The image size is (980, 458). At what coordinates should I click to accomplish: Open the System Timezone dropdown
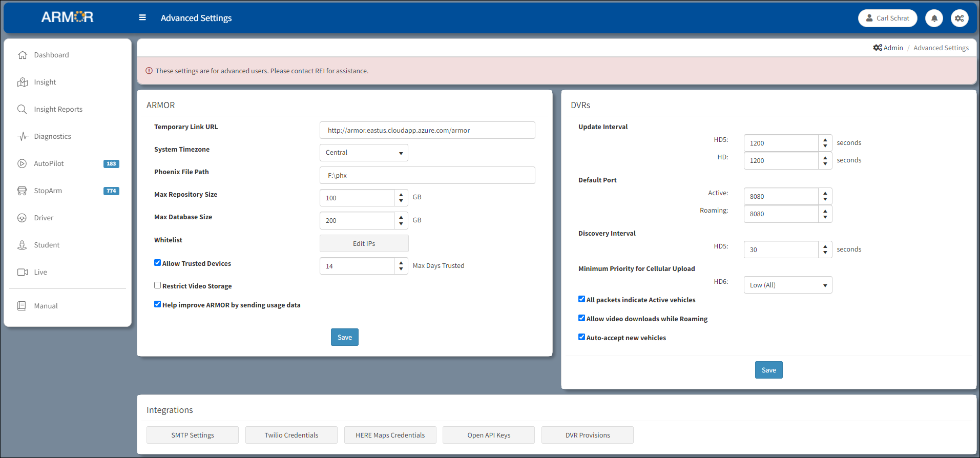pos(364,153)
